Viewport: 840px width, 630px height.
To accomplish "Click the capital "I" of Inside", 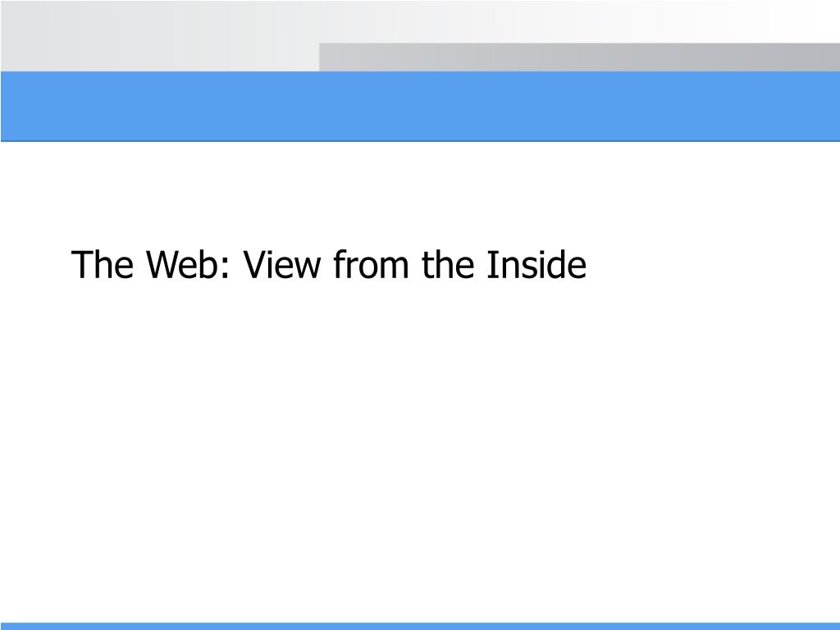I will pyautogui.click(x=490, y=265).
